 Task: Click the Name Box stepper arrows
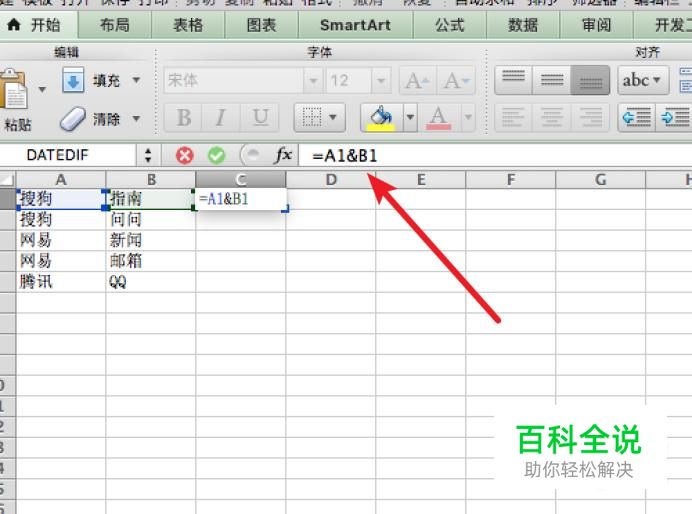pos(148,155)
